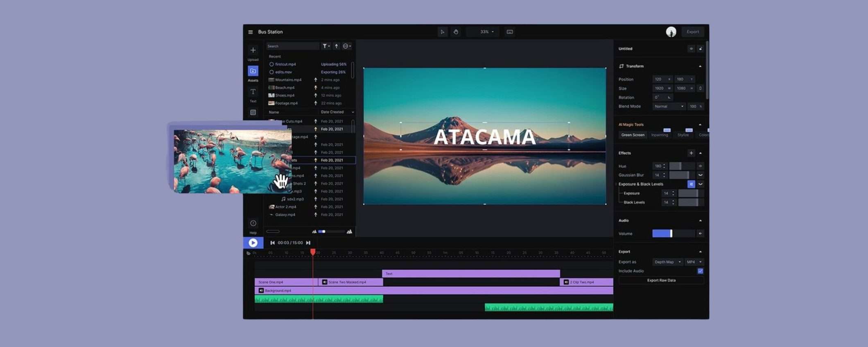Open the hamburger menu beside Bus Station

250,32
